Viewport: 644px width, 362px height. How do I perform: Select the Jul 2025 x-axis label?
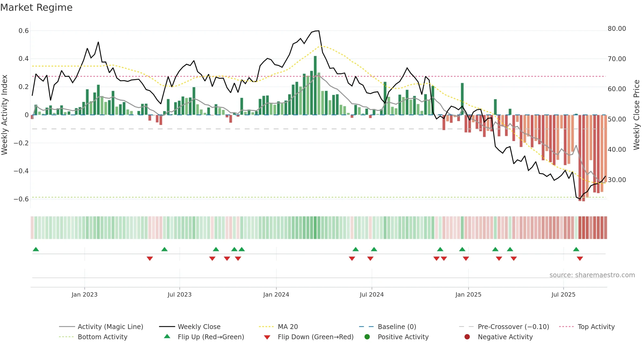[563, 294]
